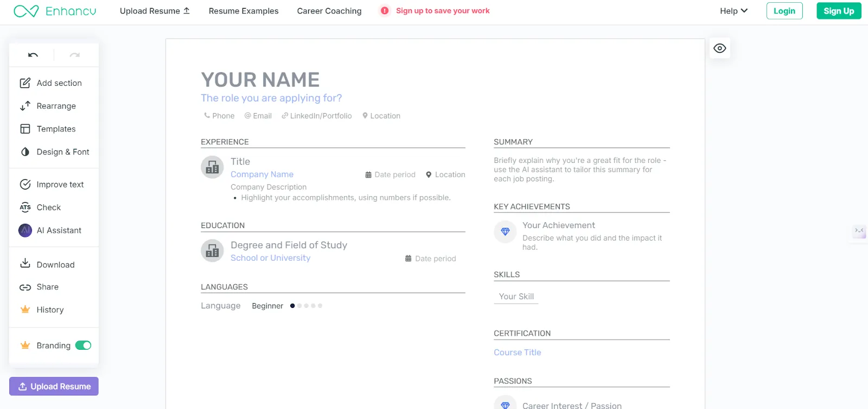Click the Design & Font contrast icon
Viewport: 868px width, 409px height.
(25, 152)
